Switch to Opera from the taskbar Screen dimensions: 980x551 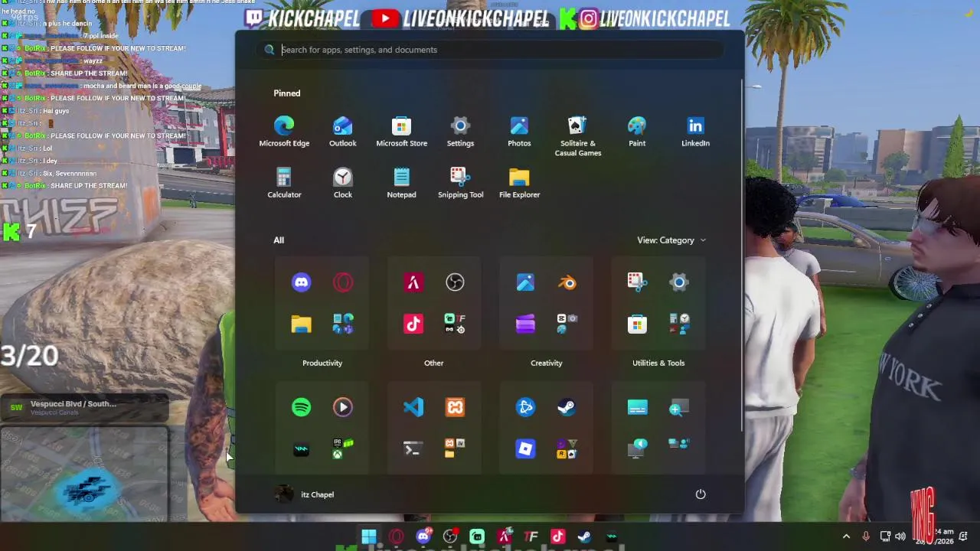[396, 536]
